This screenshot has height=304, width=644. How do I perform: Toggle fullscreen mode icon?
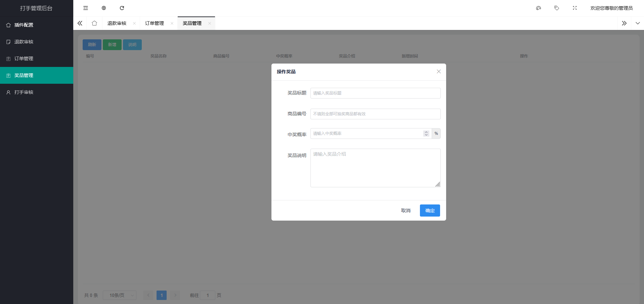pyautogui.click(x=575, y=8)
